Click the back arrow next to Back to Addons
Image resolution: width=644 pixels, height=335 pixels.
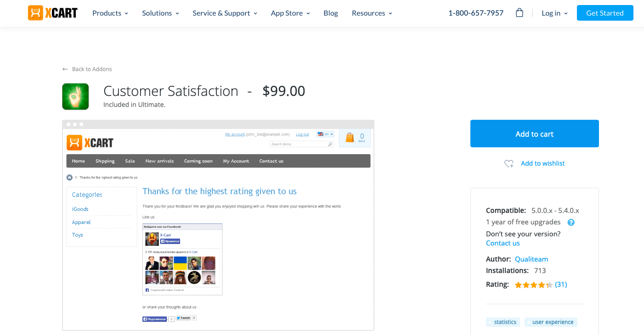[x=65, y=69]
